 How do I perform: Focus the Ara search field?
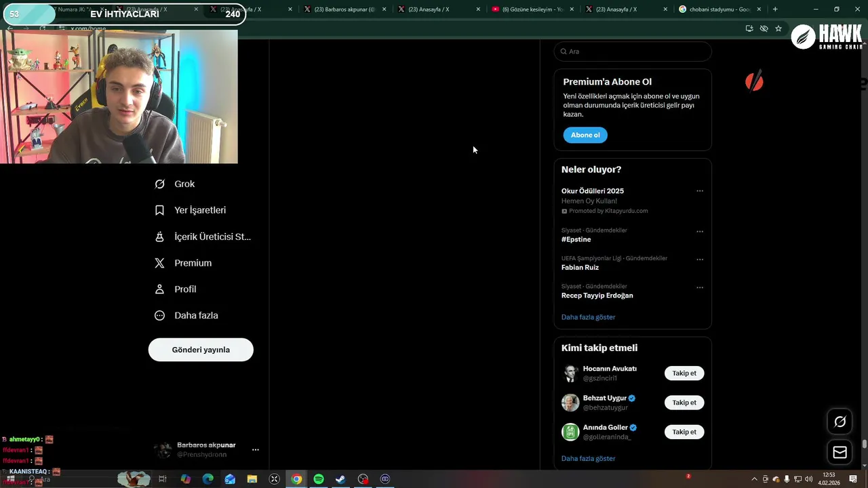633,52
